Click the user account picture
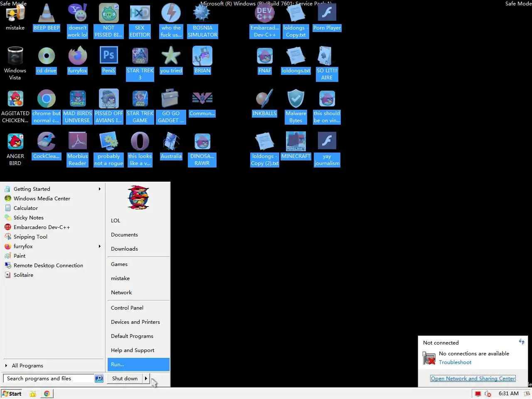Image resolution: width=532 pixels, height=399 pixels. (138, 198)
